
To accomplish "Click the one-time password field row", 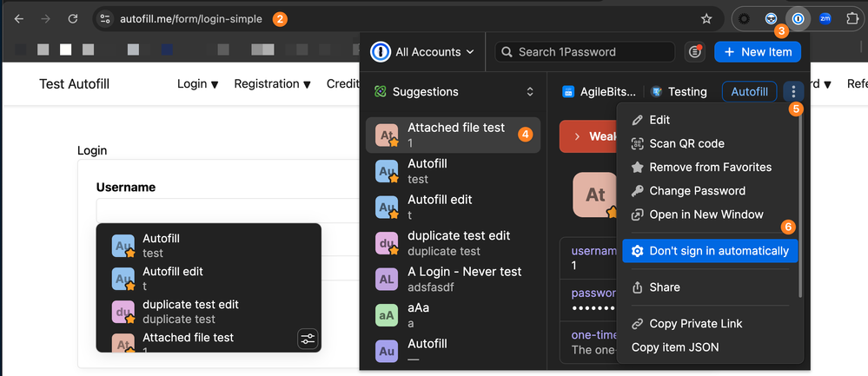I will [588, 342].
